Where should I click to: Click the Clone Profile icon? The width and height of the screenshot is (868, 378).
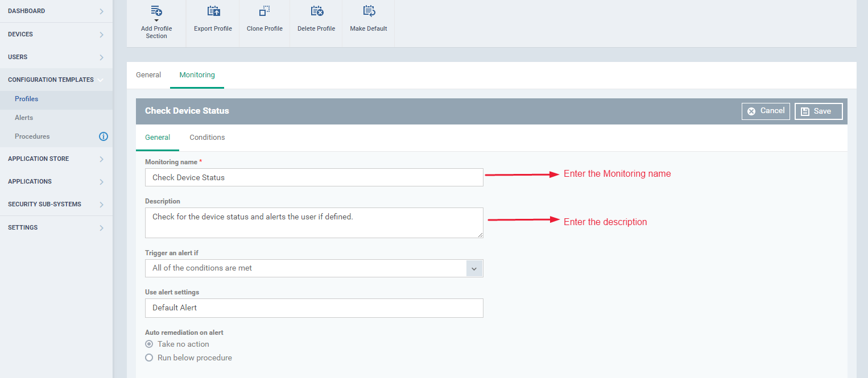click(264, 11)
